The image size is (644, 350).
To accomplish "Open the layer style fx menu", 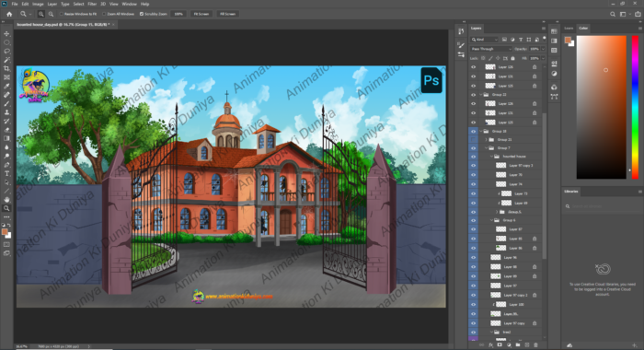I will (490, 345).
